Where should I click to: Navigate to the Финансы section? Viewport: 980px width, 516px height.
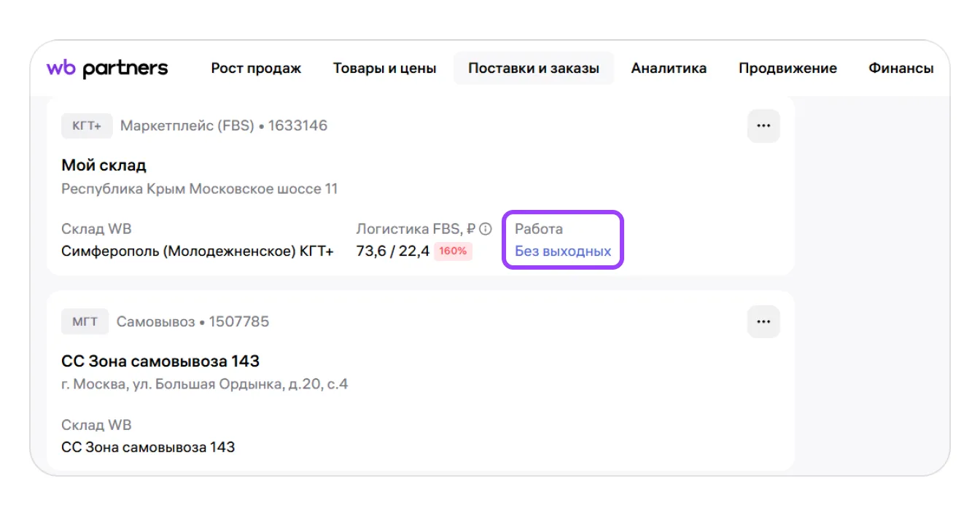[901, 69]
